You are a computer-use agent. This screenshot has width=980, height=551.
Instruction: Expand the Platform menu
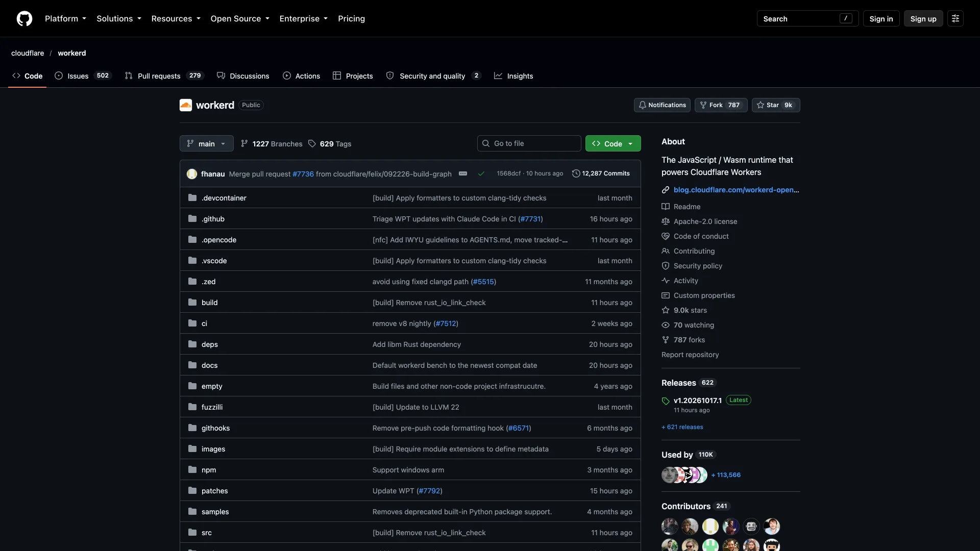(x=65, y=19)
